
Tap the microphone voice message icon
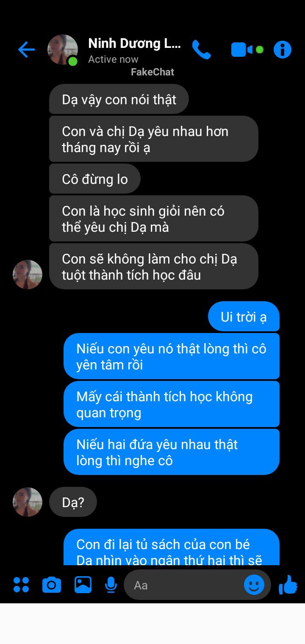(x=111, y=585)
